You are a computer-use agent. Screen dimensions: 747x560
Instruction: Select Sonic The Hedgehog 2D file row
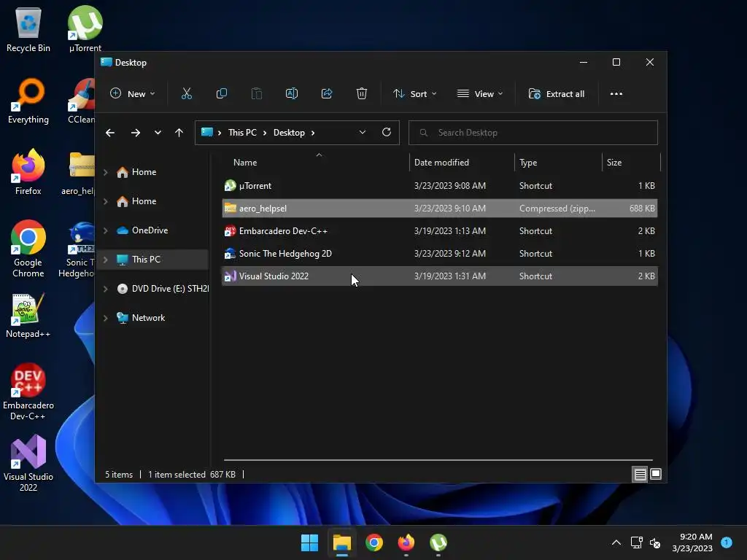pyautogui.click(x=440, y=253)
